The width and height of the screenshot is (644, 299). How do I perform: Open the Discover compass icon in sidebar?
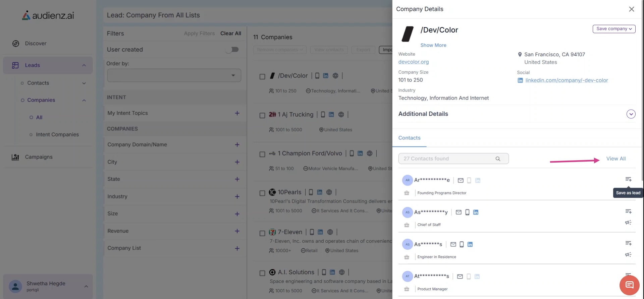pos(16,44)
